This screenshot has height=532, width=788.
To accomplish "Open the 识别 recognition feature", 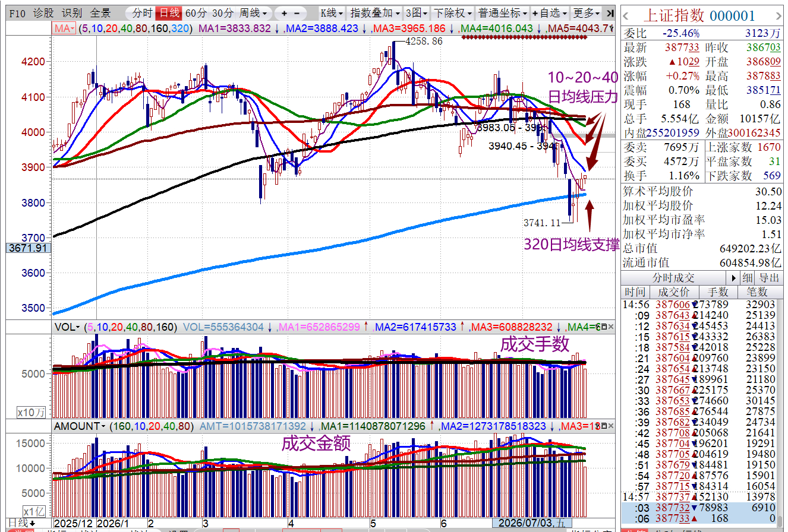I will click(72, 12).
